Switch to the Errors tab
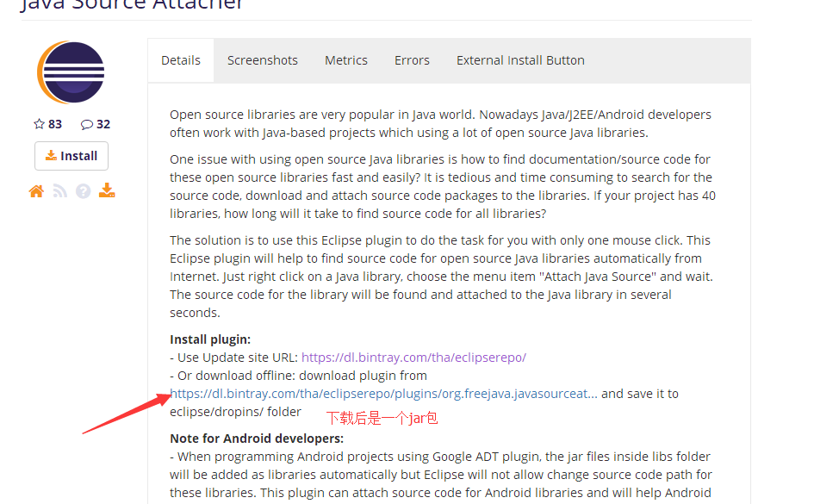 coord(413,60)
